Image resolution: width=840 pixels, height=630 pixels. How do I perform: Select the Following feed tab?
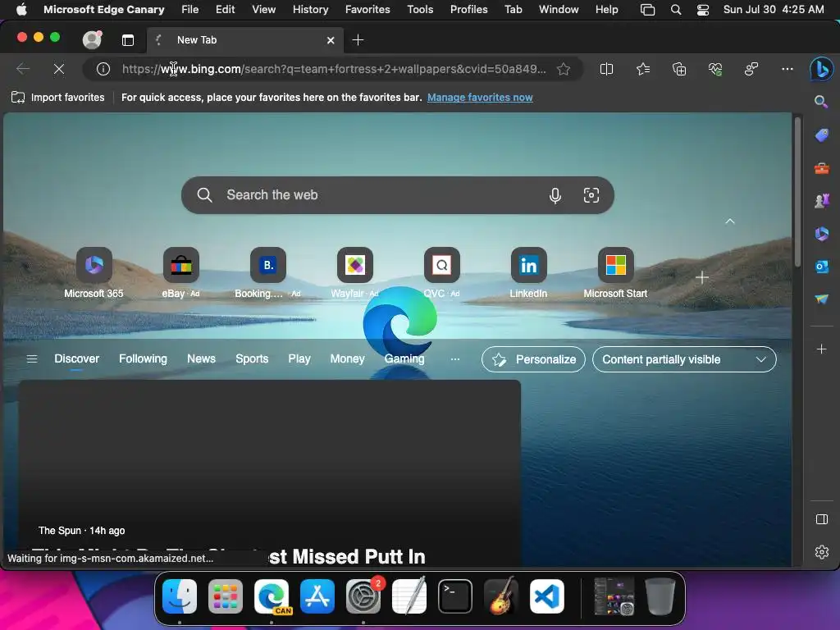click(143, 359)
